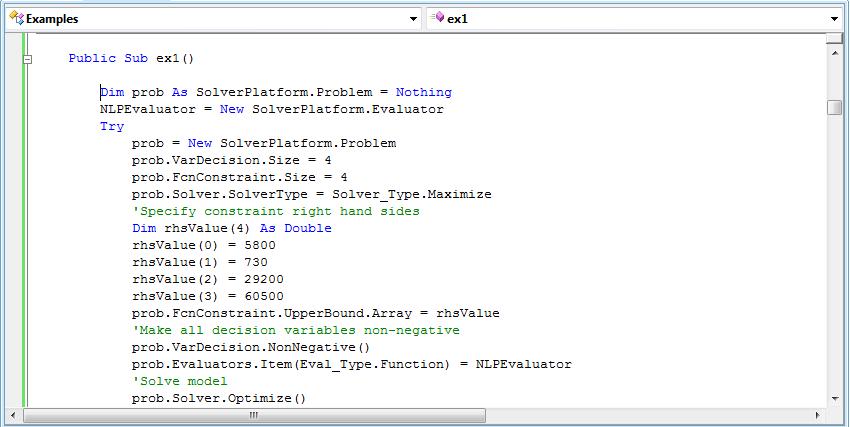This screenshot has width=850, height=427.
Task: Collapse the Public Sub ex1 outline
Action: pos(27,59)
